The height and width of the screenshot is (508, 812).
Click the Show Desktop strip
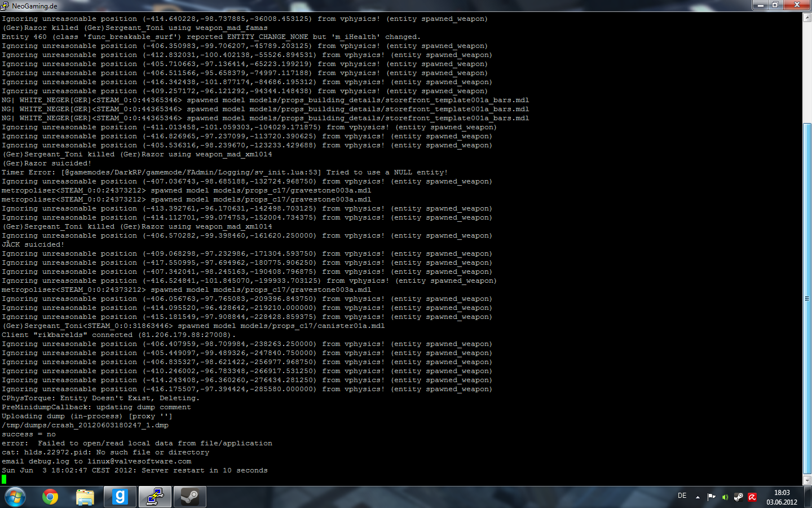point(809,497)
